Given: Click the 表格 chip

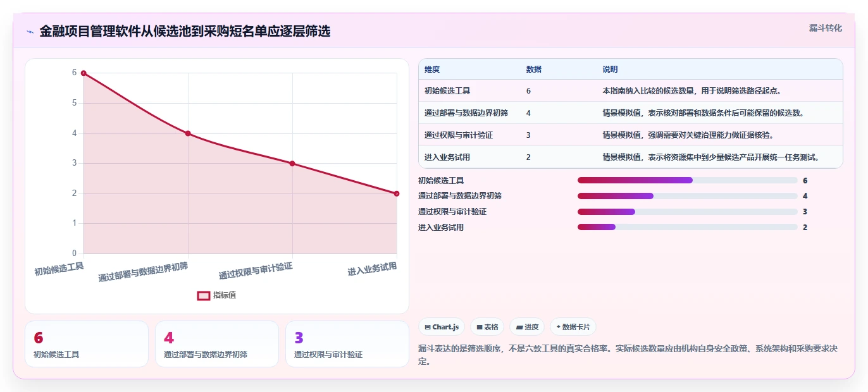Looking at the screenshot, I should click(487, 327).
